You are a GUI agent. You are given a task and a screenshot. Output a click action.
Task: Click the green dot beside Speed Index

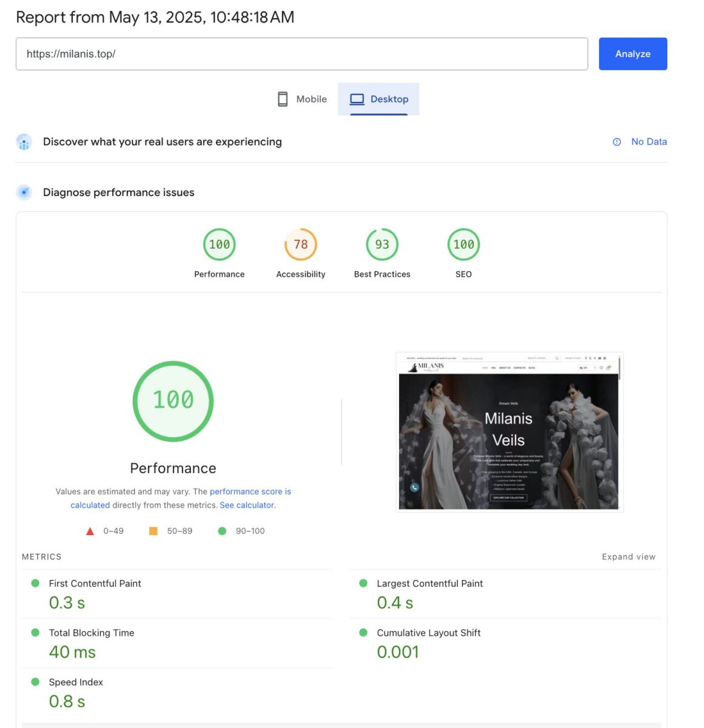[35, 682]
